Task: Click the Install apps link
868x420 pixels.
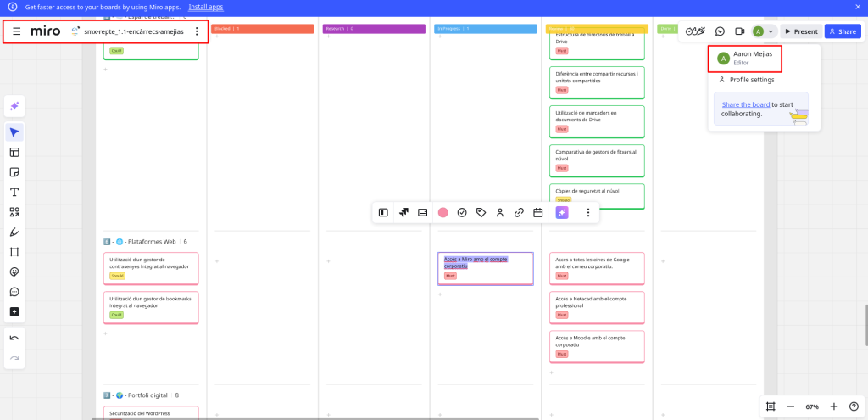Action: (206, 7)
